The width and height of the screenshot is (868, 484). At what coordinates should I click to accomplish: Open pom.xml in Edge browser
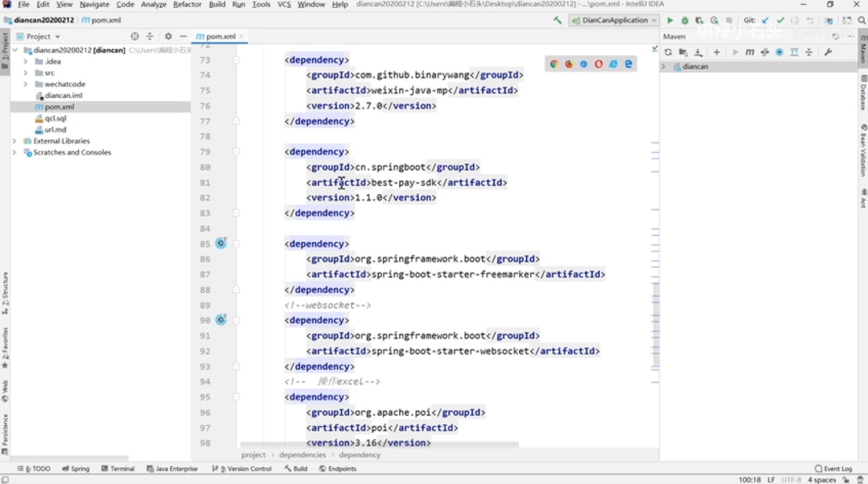[x=628, y=64]
